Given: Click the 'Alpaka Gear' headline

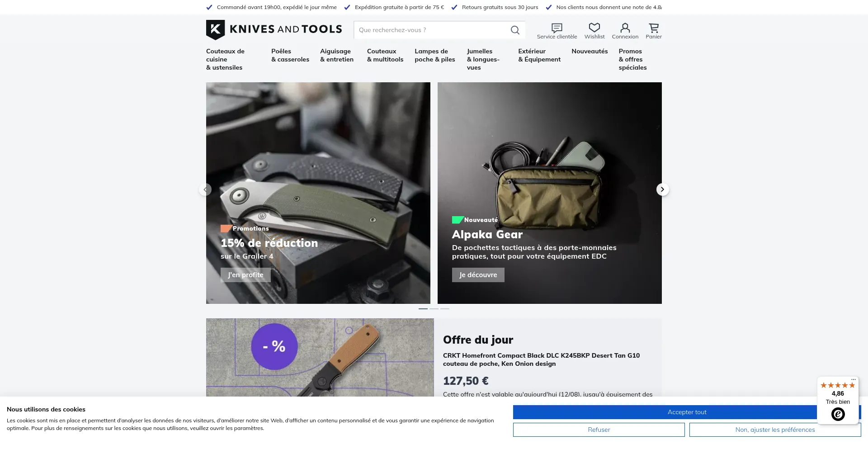Looking at the screenshot, I should (487, 234).
